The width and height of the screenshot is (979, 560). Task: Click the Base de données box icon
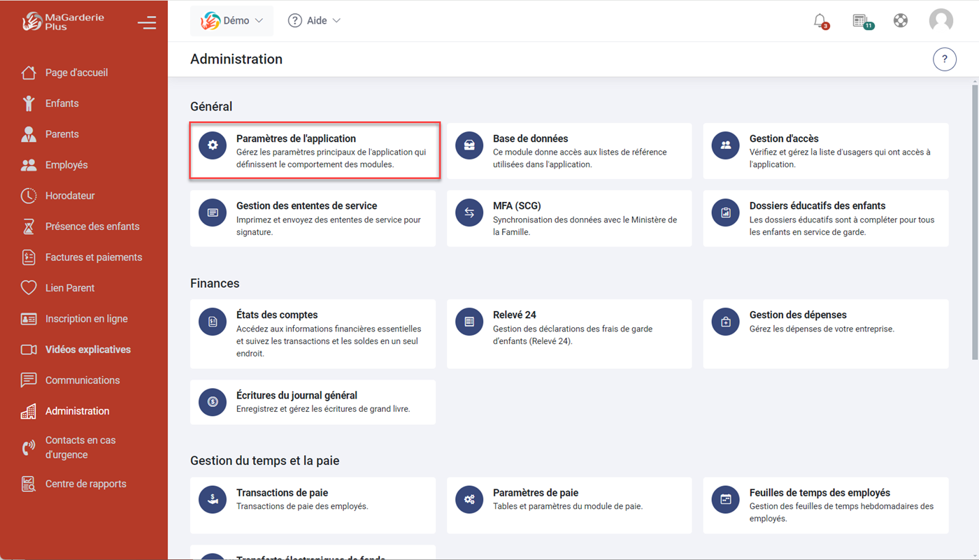tap(469, 145)
